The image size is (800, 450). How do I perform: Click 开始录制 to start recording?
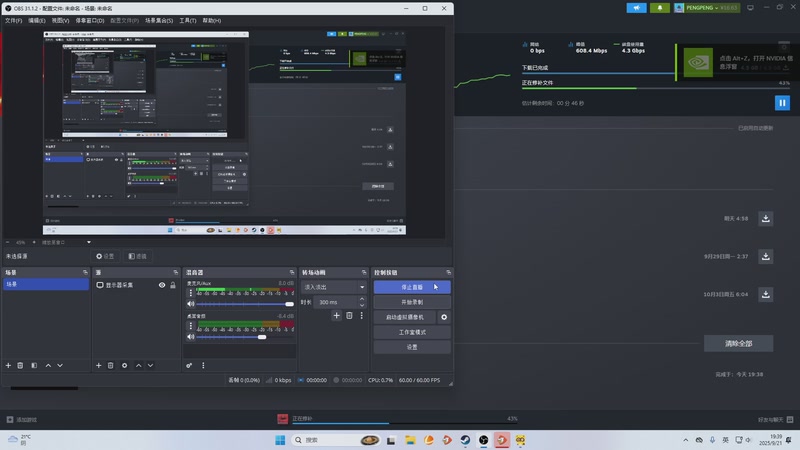point(412,302)
